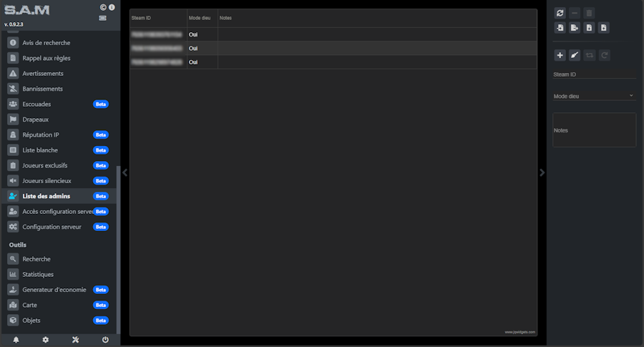Open the Mode dieu dropdown
This screenshot has width=644, height=347.
click(594, 95)
